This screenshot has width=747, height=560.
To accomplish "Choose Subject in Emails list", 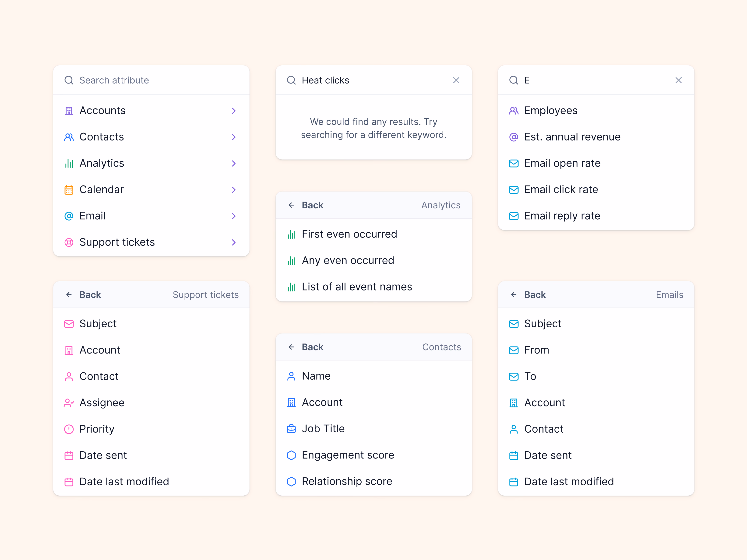I will [596, 324].
